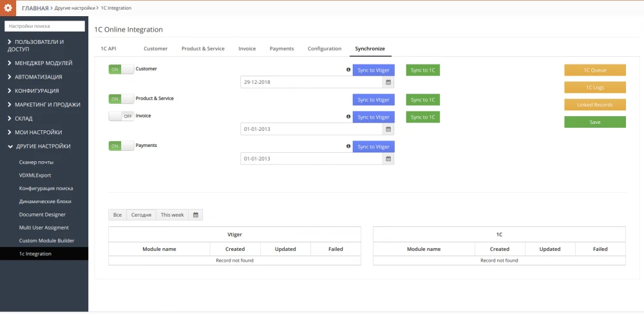The image size is (644, 314).
Task: Select the Все filter button
Action: pos(117,215)
